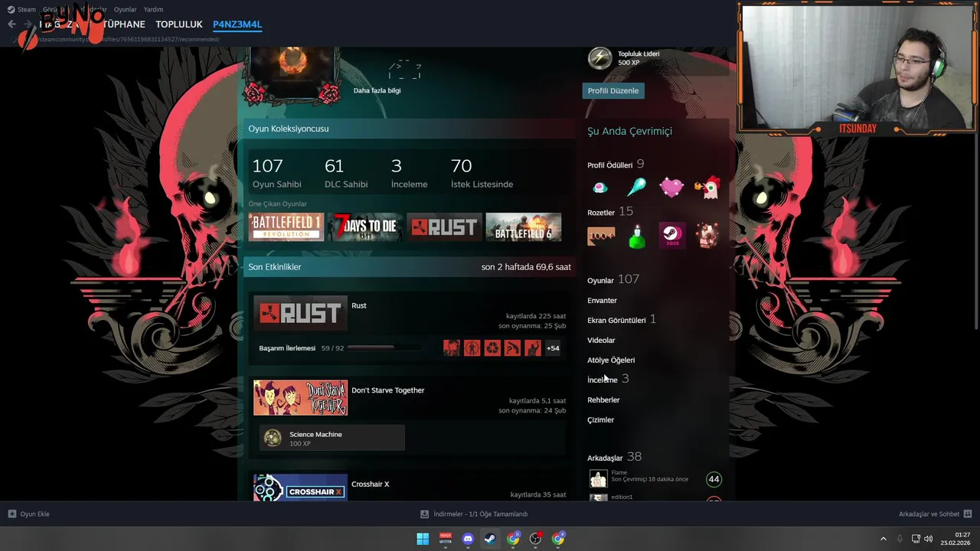980x551 pixels.
Task: Open the Oyunlar 107 sidebar link
Action: [x=612, y=280]
